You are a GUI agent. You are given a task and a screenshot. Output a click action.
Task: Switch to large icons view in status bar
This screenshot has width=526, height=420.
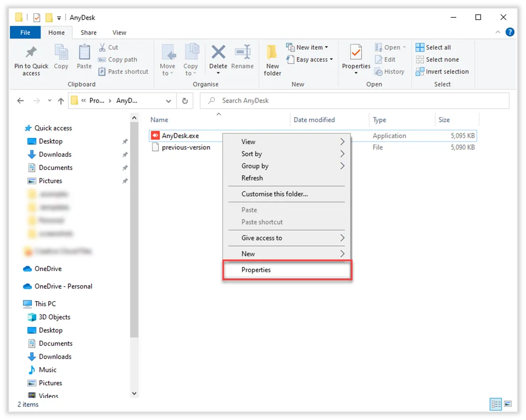(x=508, y=404)
